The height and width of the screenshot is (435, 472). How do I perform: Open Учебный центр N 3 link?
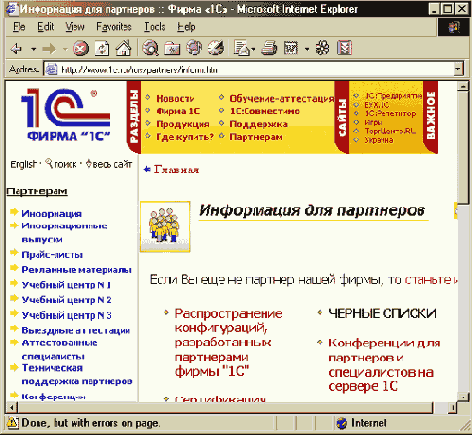(x=66, y=315)
